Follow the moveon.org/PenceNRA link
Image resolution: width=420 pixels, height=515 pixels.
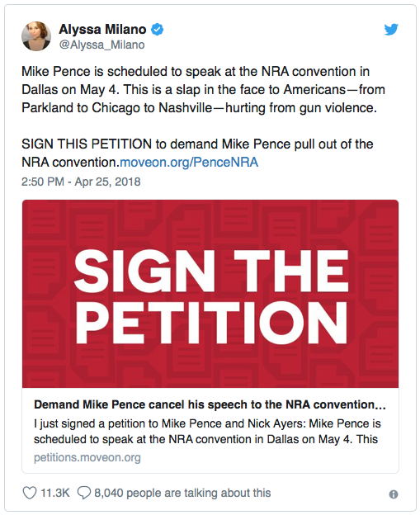(x=189, y=163)
